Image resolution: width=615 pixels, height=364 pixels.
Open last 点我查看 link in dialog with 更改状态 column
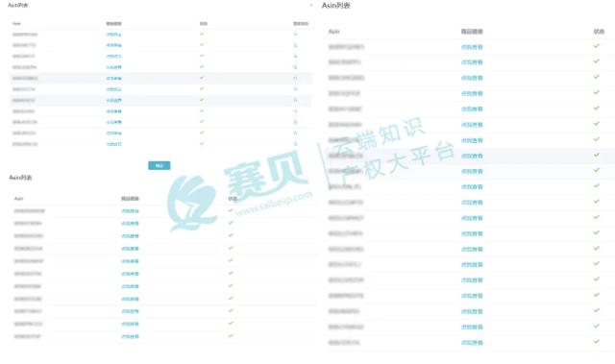[x=113, y=144]
